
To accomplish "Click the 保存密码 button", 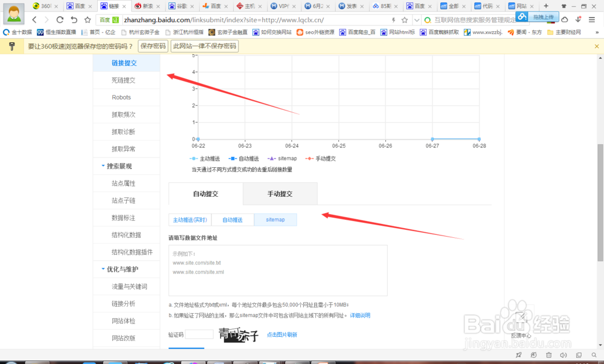I will pyautogui.click(x=153, y=46).
